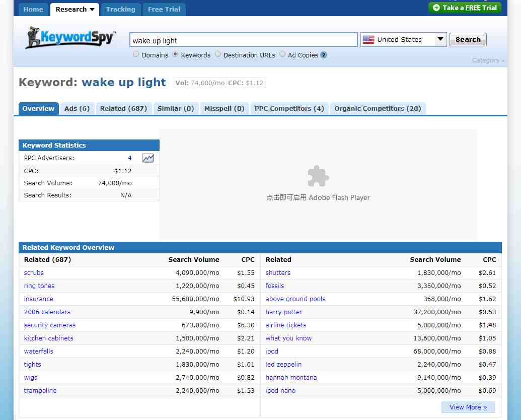
Task: Open the ring tones keyword link
Action: click(39, 286)
